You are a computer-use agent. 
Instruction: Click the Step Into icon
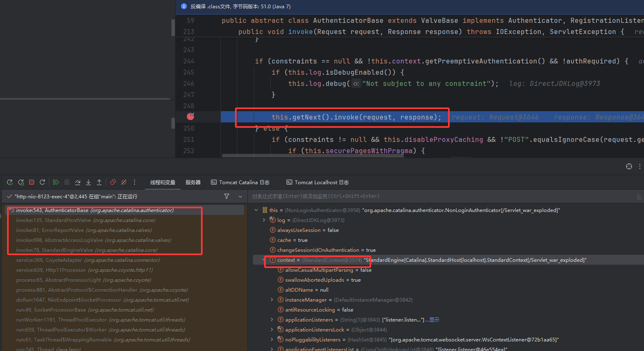click(x=88, y=182)
